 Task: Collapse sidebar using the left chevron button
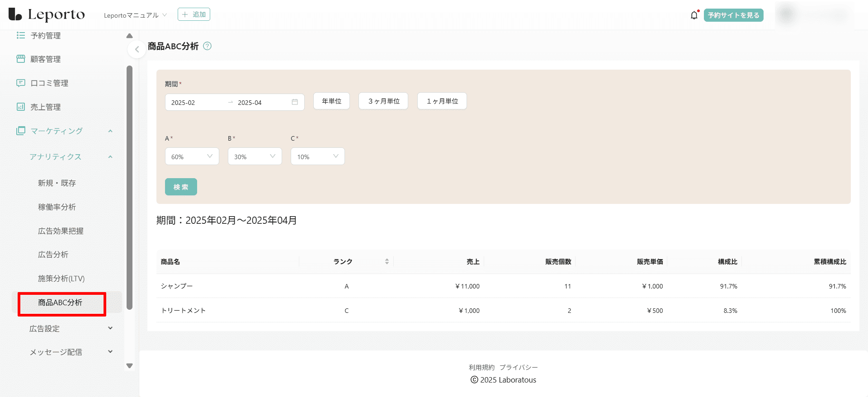point(137,49)
